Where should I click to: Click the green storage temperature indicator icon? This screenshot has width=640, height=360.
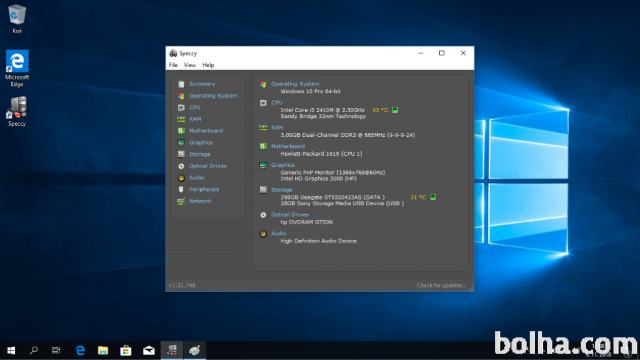433,197
